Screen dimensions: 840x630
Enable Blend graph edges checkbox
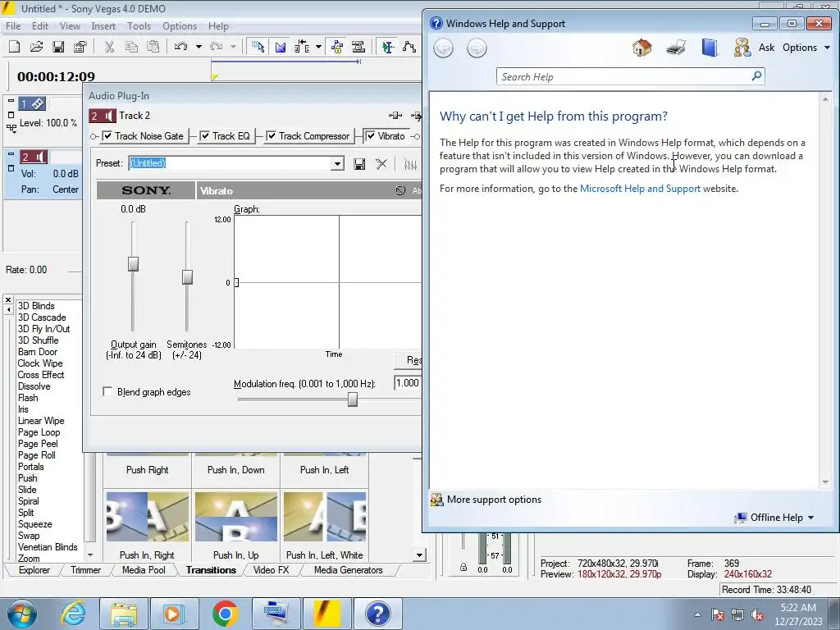107,391
